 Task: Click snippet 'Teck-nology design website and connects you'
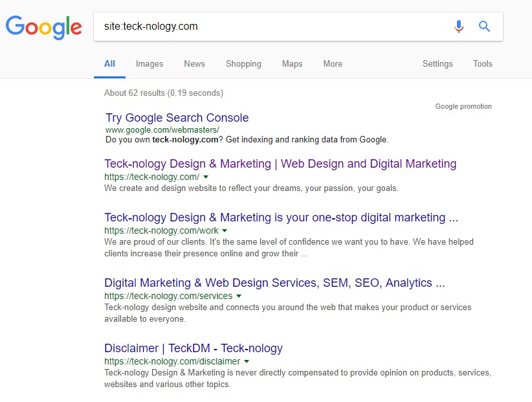point(288,313)
